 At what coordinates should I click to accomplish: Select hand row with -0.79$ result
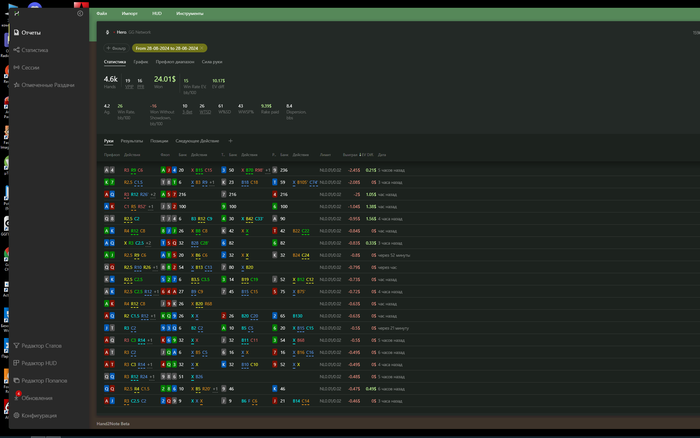coord(397,267)
